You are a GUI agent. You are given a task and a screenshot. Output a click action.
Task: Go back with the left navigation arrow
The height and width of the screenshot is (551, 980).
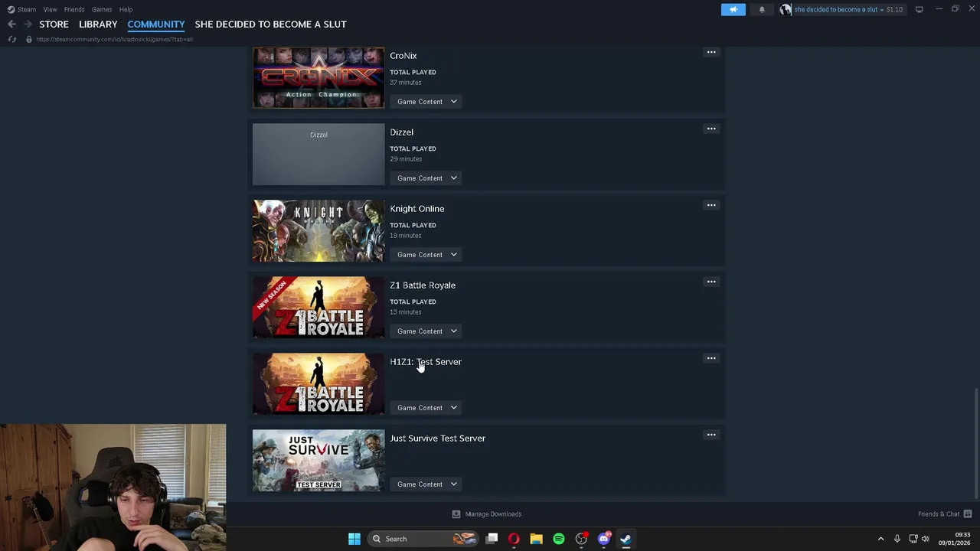coord(11,24)
